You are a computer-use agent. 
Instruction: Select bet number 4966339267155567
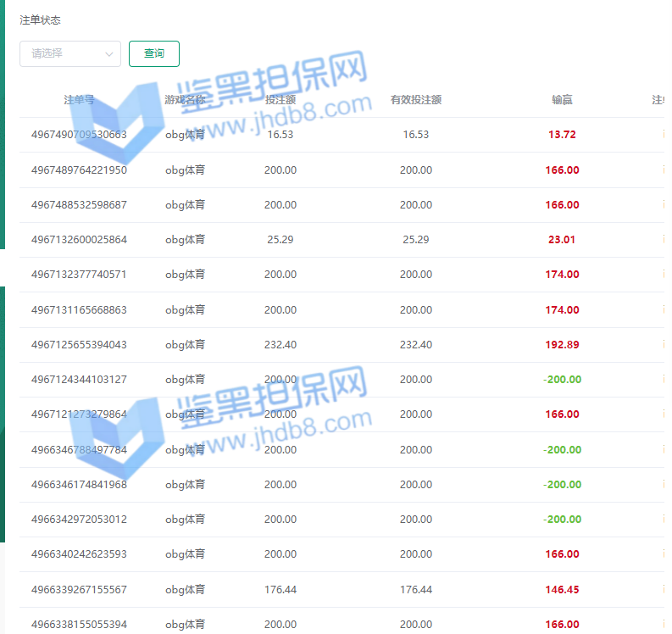79,590
